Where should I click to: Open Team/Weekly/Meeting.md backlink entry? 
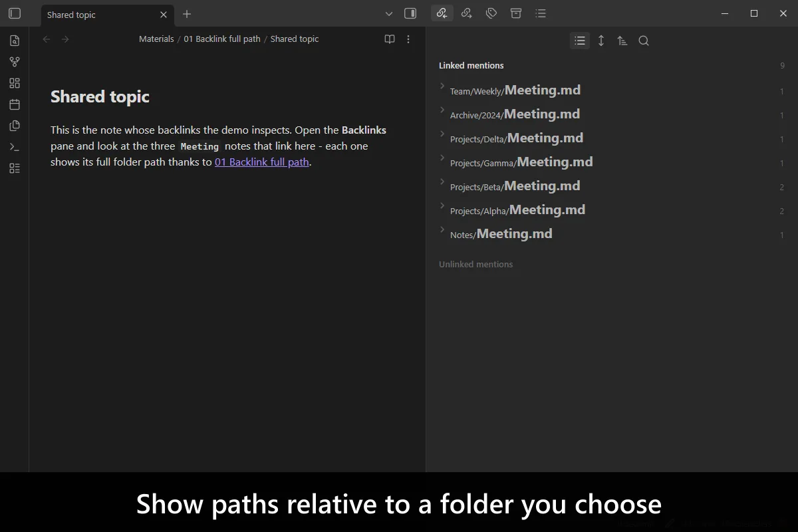pyautogui.click(x=515, y=90)
